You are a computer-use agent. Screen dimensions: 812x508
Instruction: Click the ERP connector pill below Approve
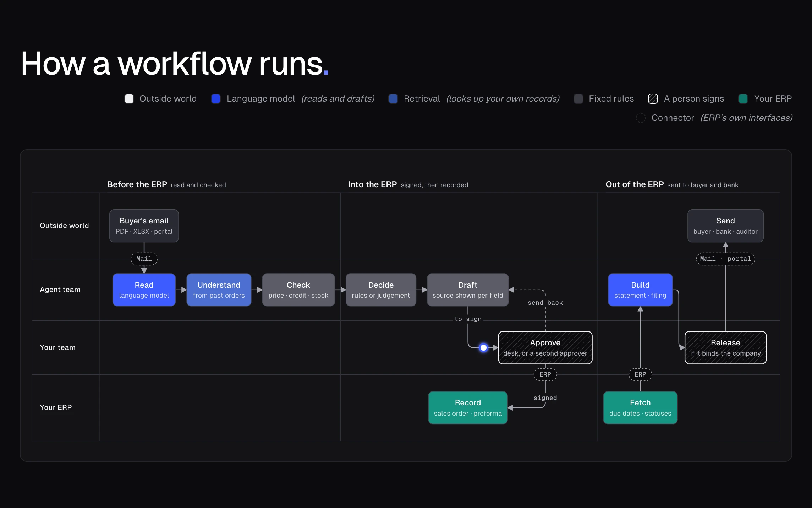pos(545,375)
